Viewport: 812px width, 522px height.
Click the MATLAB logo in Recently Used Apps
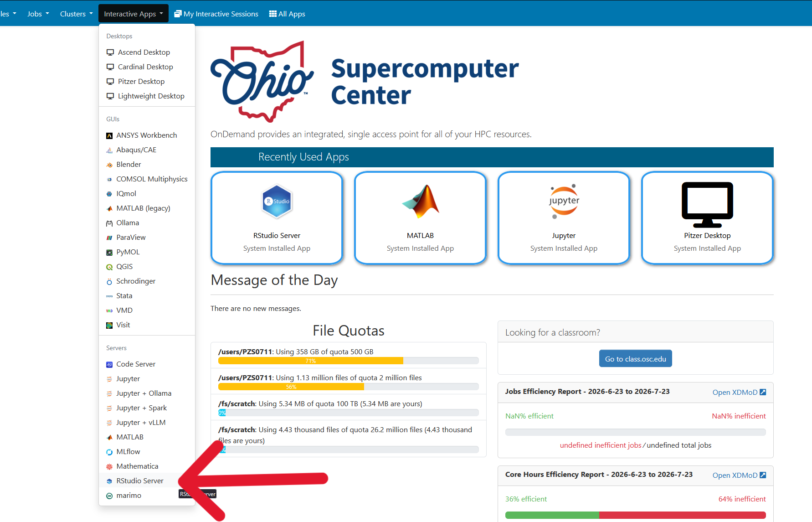click(421, 201)
